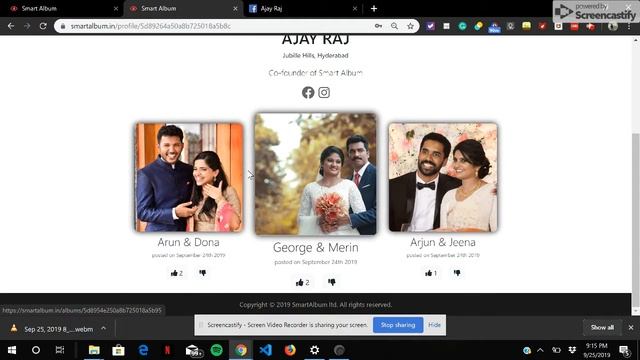Open Cortana search circle
The height and width of the screenshot is (360, 640).
point(36,350)
